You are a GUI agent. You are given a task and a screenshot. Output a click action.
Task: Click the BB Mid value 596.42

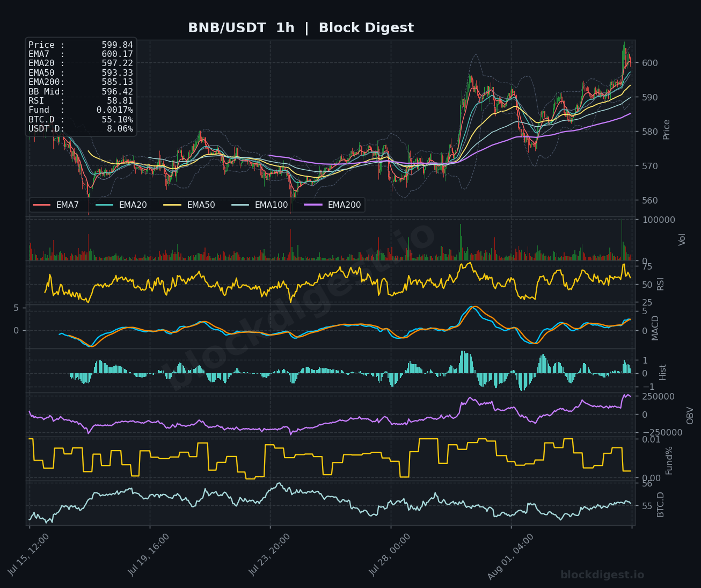117,92
